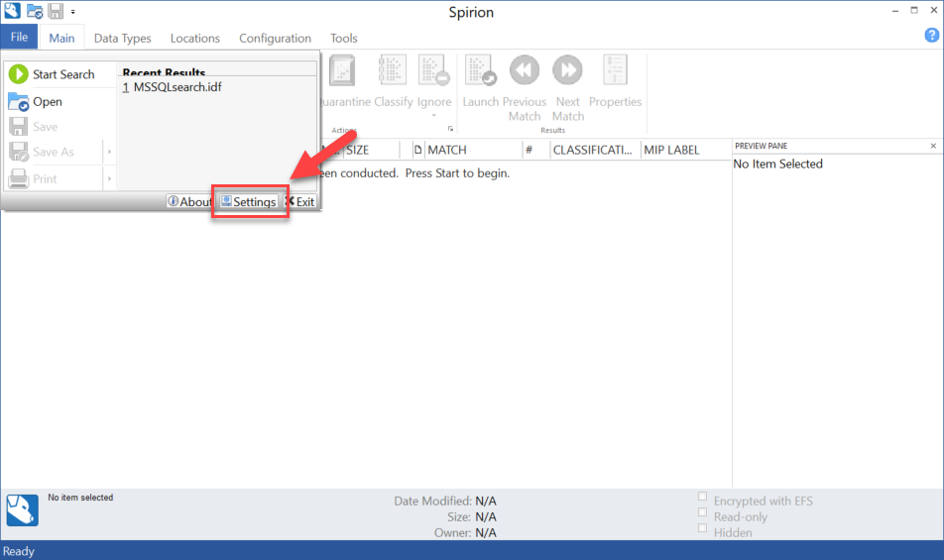Click the Classify ribbon icon
The image size is (944, 560).
392,70
